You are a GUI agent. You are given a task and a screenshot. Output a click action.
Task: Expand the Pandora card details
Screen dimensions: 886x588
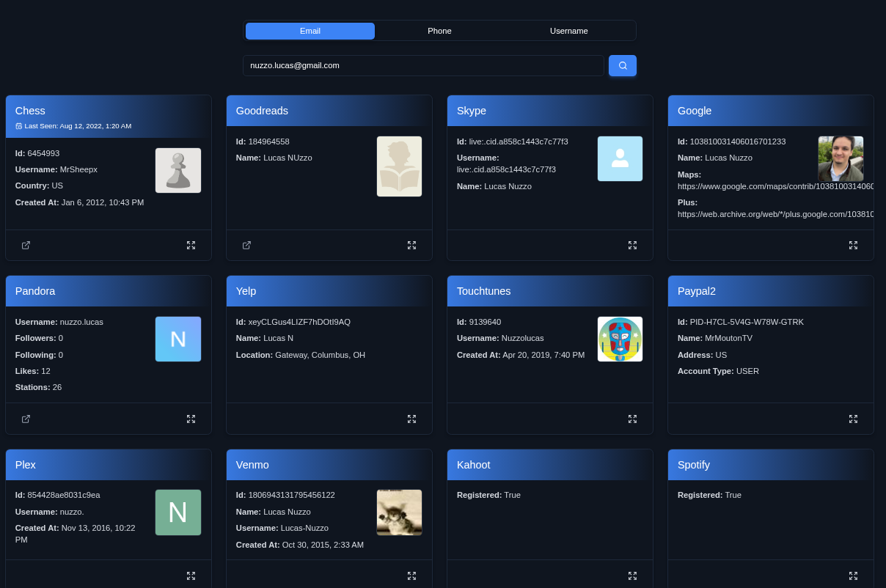[x=191, y=419]
